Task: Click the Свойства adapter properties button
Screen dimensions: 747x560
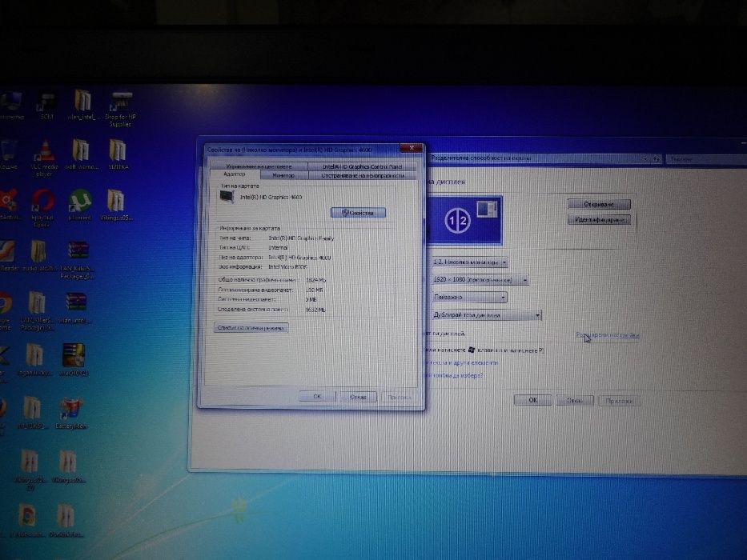Action: pos(358,213)
